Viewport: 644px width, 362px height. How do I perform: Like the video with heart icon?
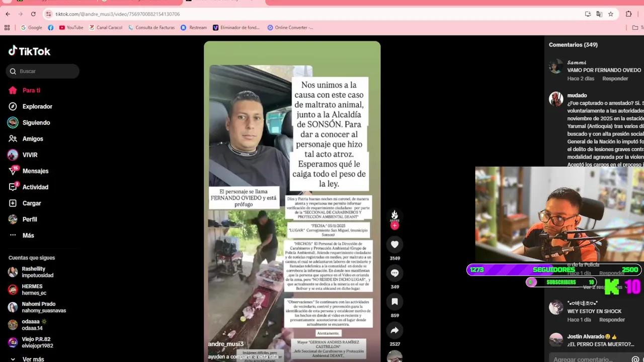394,244
